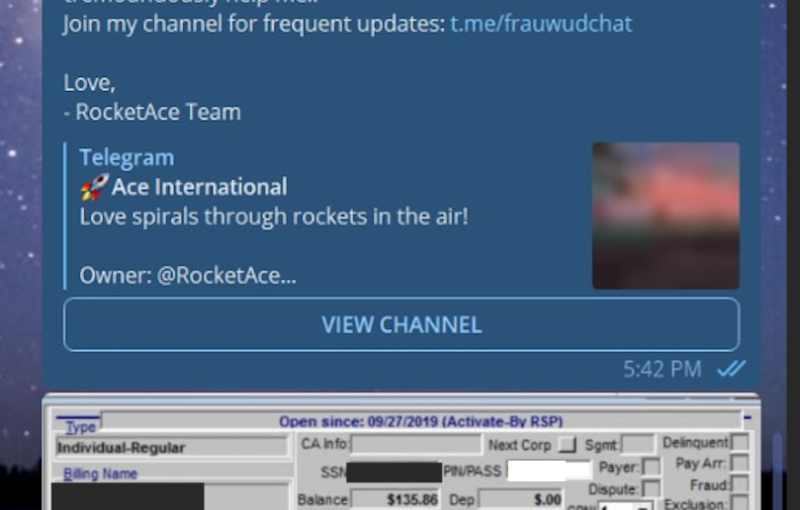Click the Type tab label
This screenshot has height=510, width=800.
80,427
